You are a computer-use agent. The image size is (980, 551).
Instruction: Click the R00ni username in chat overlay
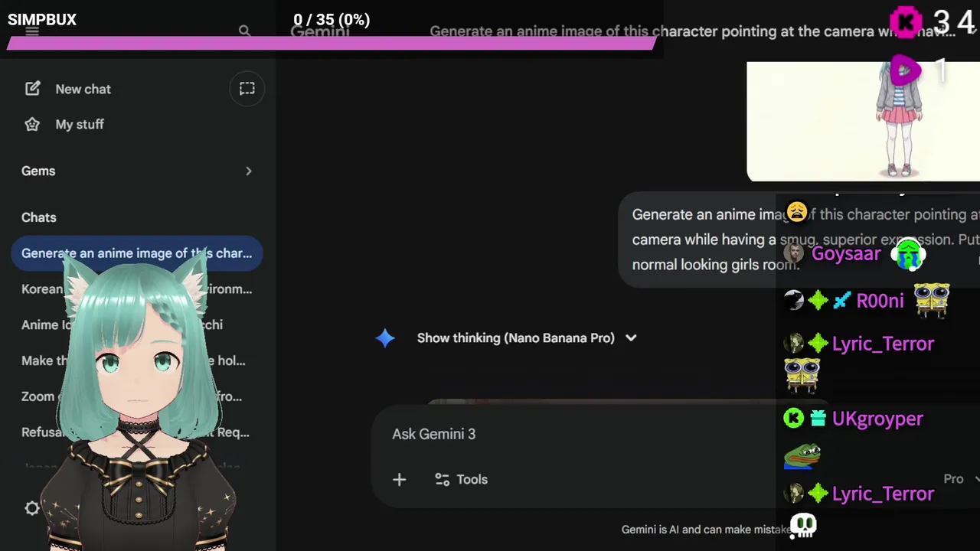coord(880,301)
